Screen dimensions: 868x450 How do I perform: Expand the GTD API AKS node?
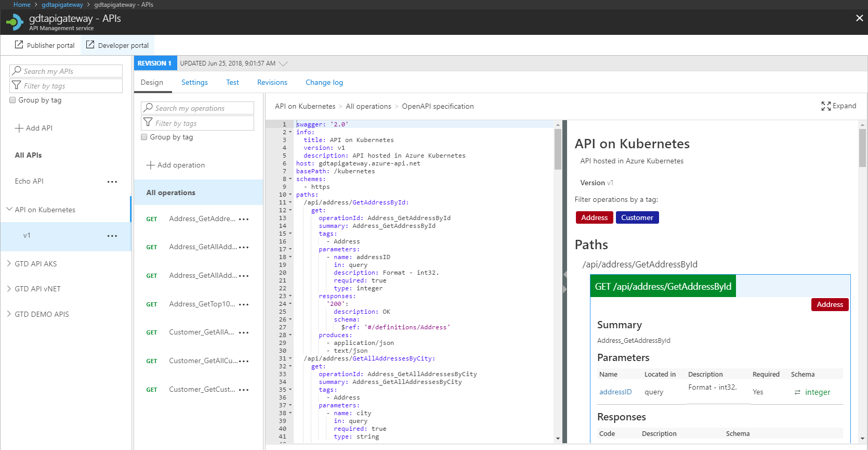[9, 263]
